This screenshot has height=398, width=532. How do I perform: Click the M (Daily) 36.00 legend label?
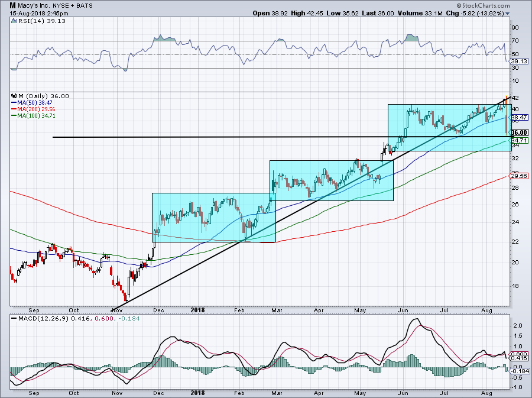43,96
